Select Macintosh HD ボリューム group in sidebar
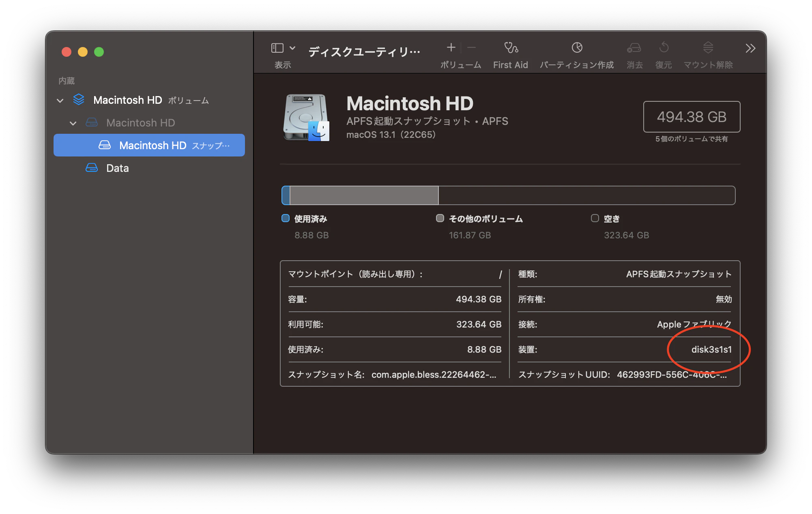This screenshot has width=812, height=514. [x=149, y=100]
